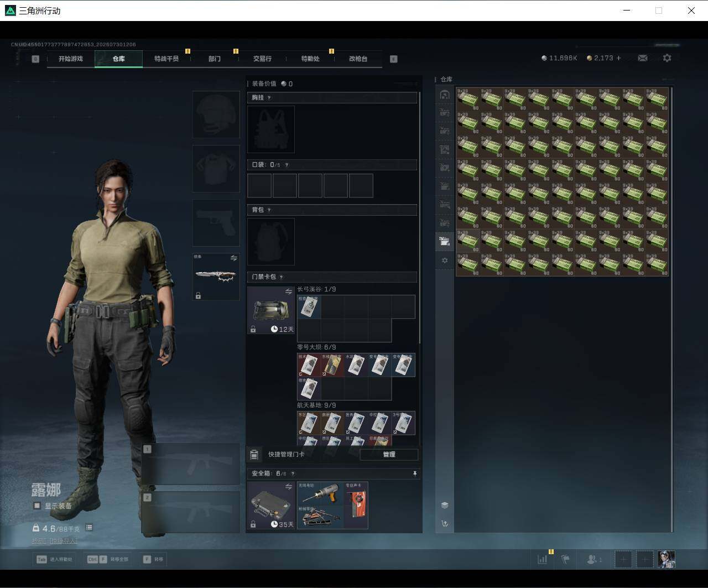Screen dimensions: 708x588
Task: Click the help icon next to 门禁卡包
Action: 282,277
